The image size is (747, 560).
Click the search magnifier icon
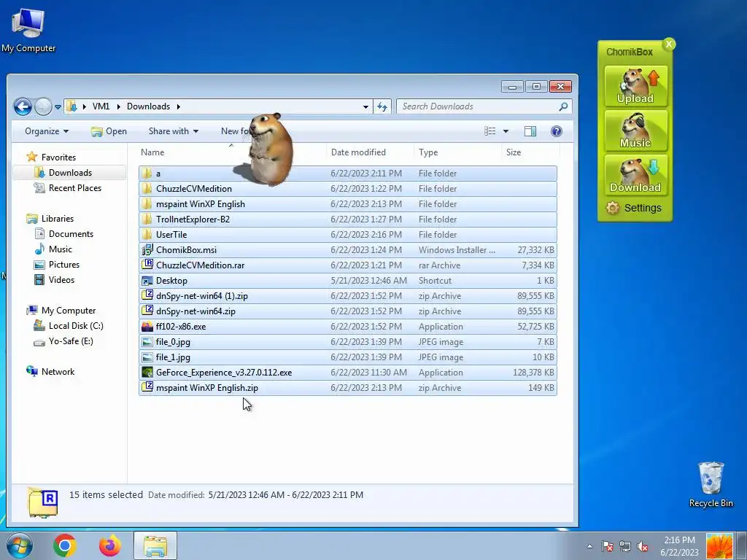563,106
